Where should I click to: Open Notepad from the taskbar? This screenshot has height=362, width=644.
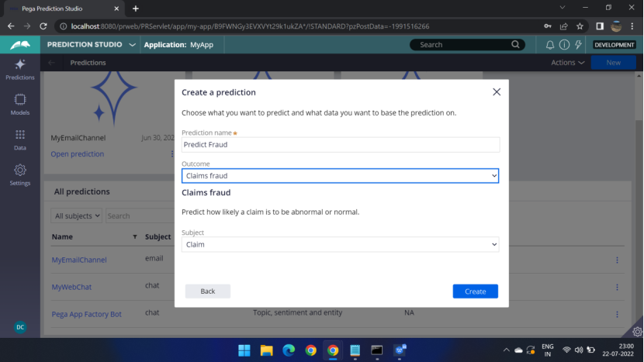click(355, 350)
